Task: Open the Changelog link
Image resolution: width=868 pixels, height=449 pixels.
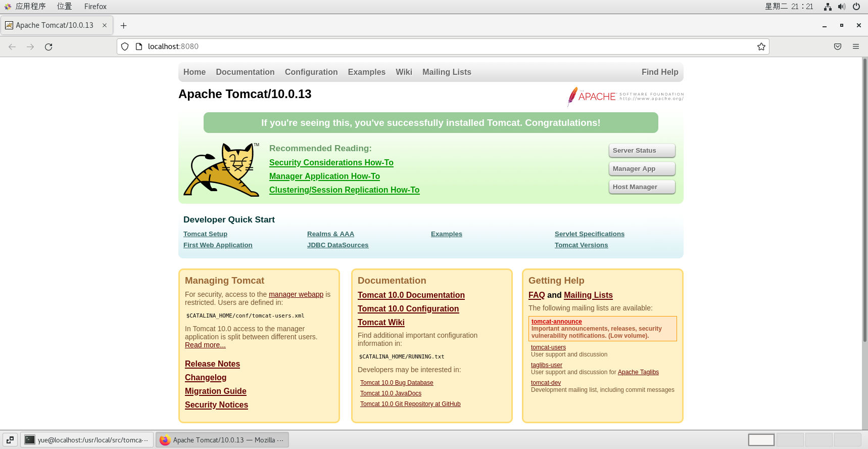Action: (x=206, y=377)
